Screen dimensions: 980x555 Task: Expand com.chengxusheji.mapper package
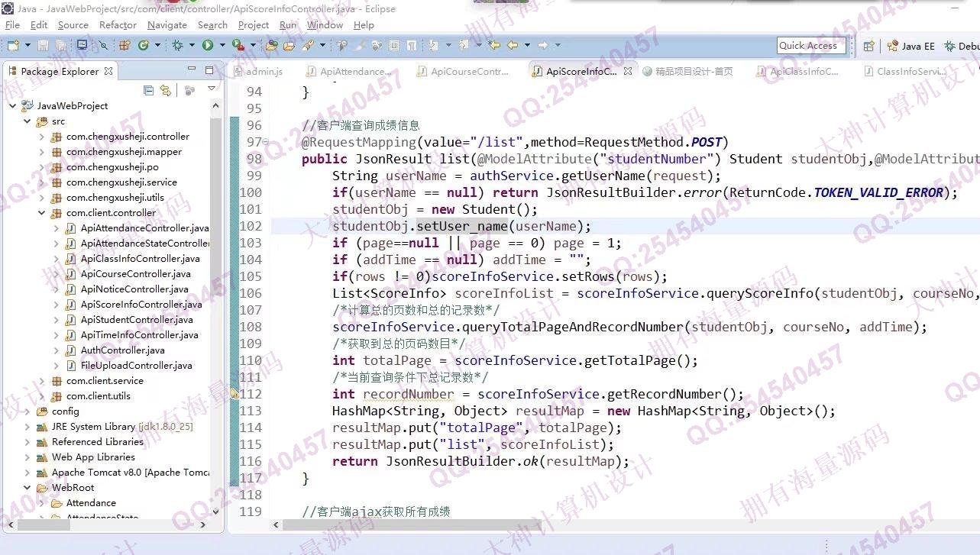click(x=42, y=152)
